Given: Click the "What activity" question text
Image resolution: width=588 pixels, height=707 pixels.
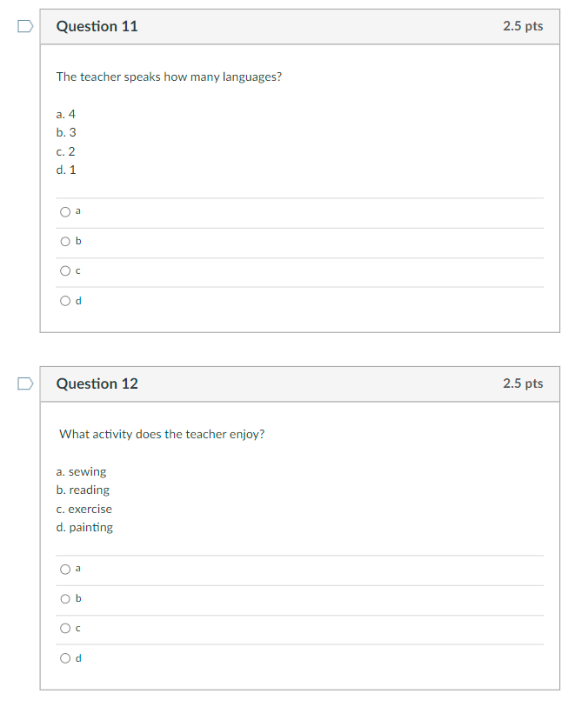Looking at the screenshot, I should [x=162, y=434].
